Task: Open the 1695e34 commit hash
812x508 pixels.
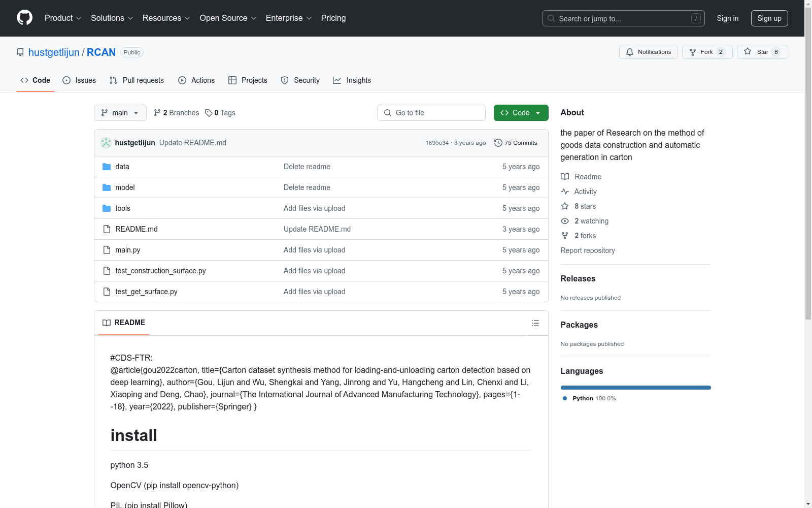Action: pyautogui.click(x=437, y=143)
